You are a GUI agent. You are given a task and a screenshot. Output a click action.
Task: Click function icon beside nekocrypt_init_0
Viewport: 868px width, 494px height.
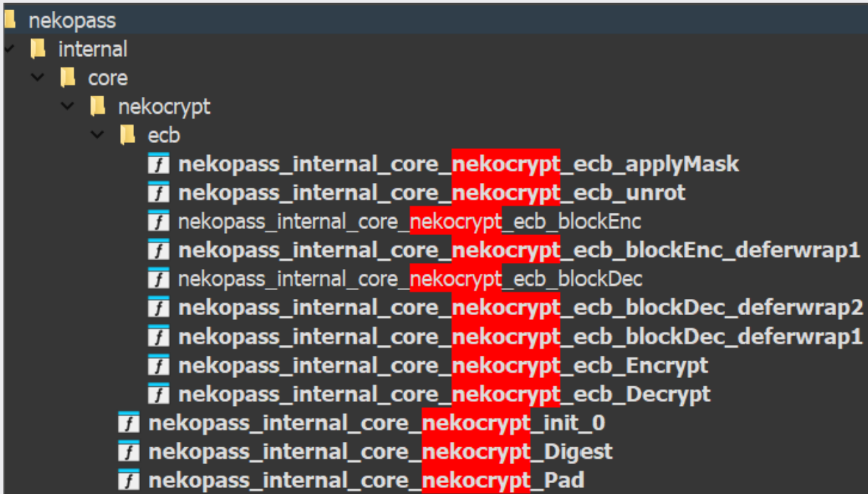pos(129,424)
